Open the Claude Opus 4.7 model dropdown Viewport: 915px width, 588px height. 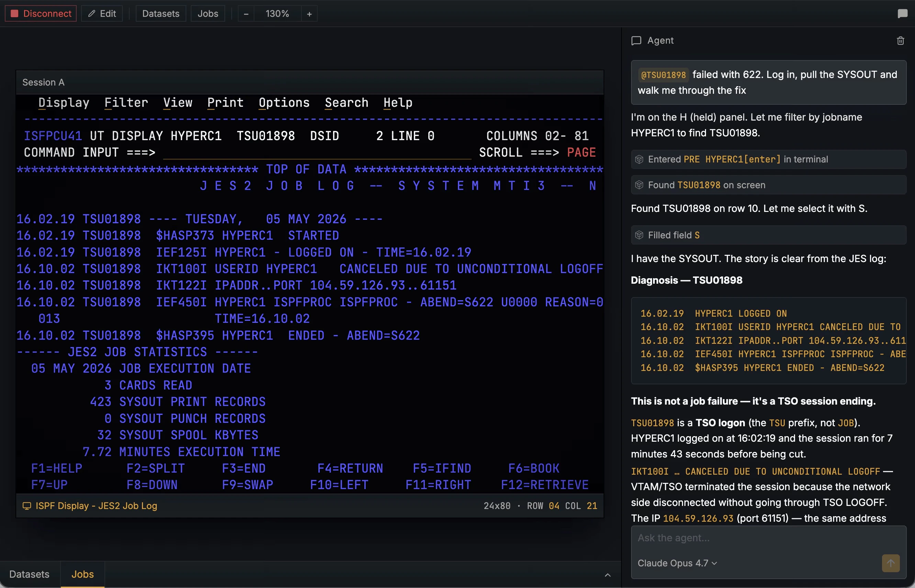(677, 563)
